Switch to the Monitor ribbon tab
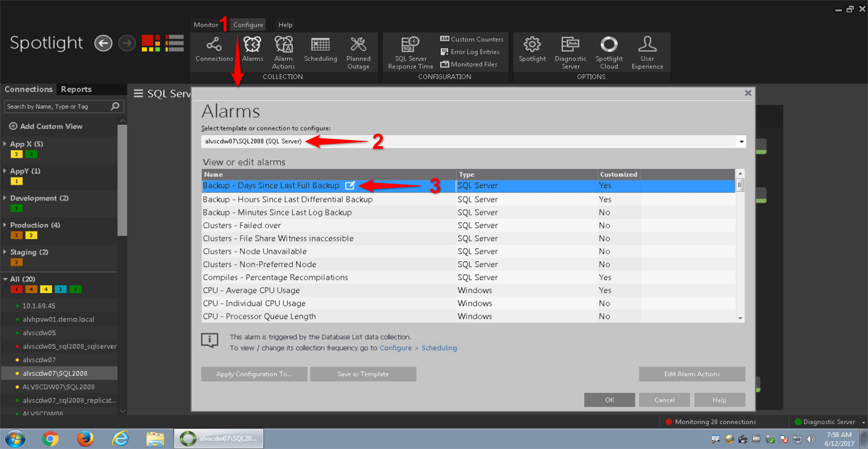This screenshot has height=449, width=868. 206,25
